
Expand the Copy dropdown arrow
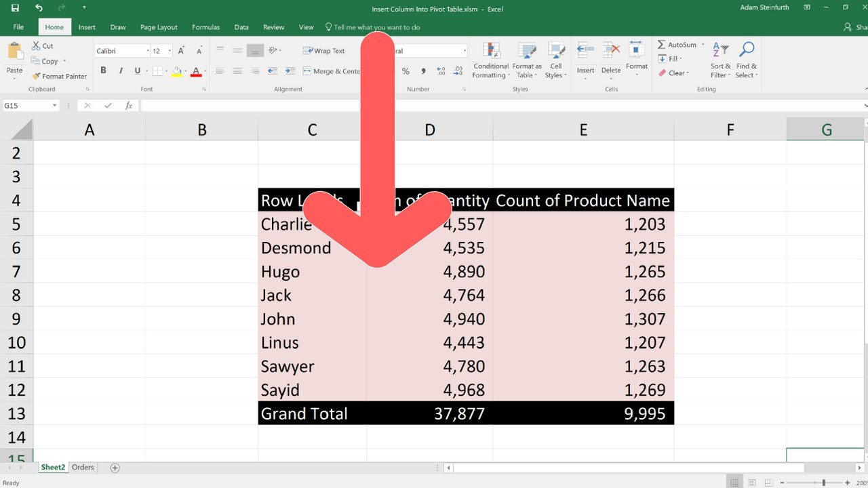click(64, 61)
